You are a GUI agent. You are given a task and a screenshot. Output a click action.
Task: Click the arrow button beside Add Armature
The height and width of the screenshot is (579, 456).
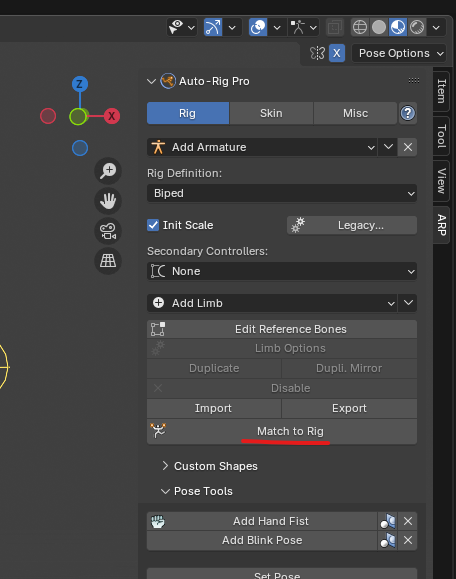[388, 147]
